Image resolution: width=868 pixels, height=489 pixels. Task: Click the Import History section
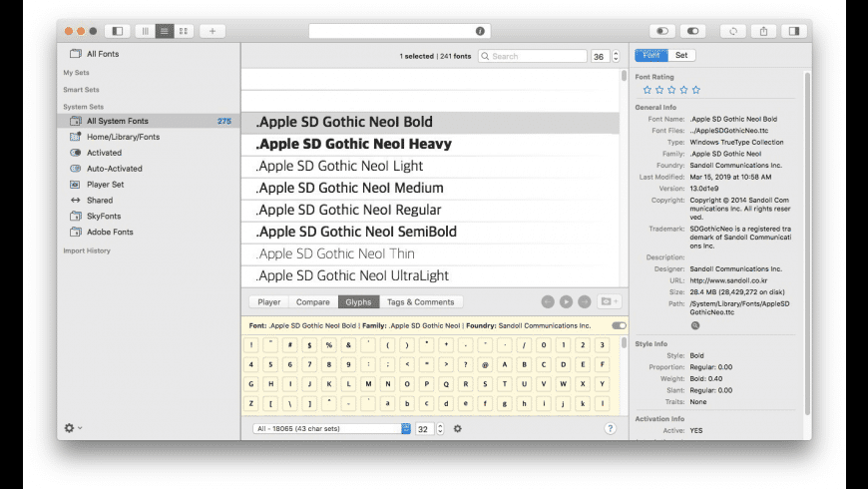tap(87, 250)
